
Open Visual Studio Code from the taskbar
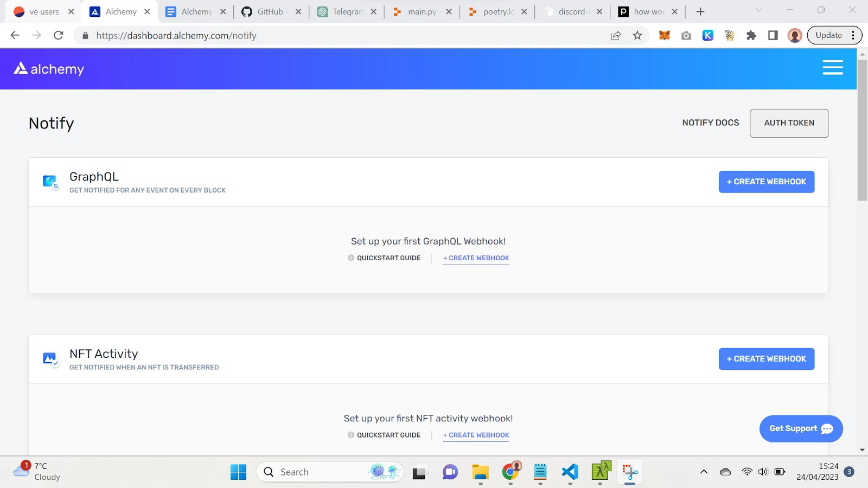click(570, 472)
